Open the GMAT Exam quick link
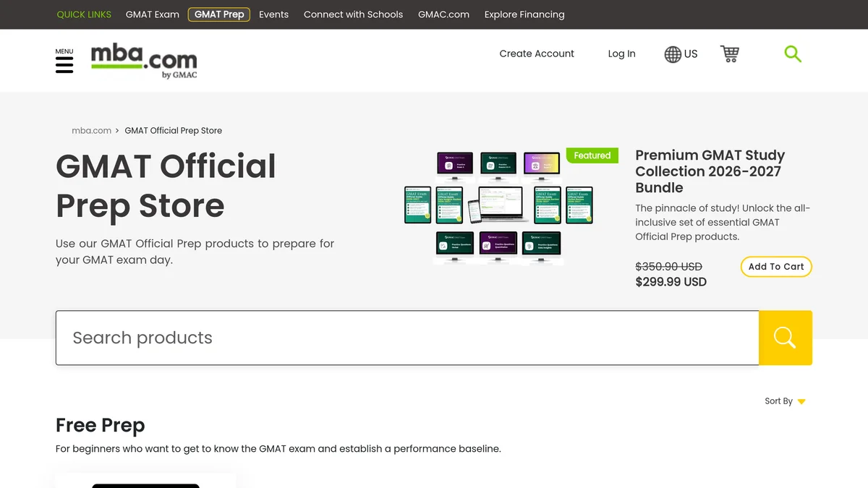The width and height of the screenshot is (868, 488). (153, 14)
